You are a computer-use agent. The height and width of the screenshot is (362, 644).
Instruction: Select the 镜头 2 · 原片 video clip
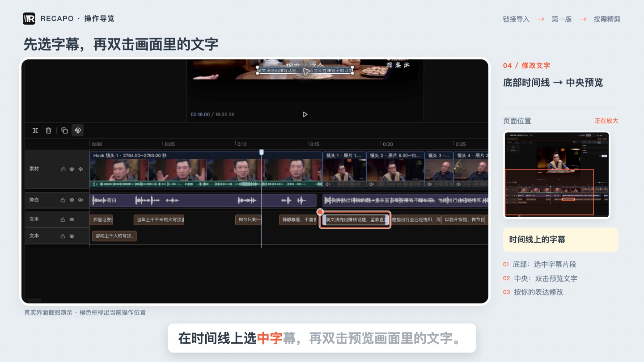pyautogui.click(x=395, y=170)
